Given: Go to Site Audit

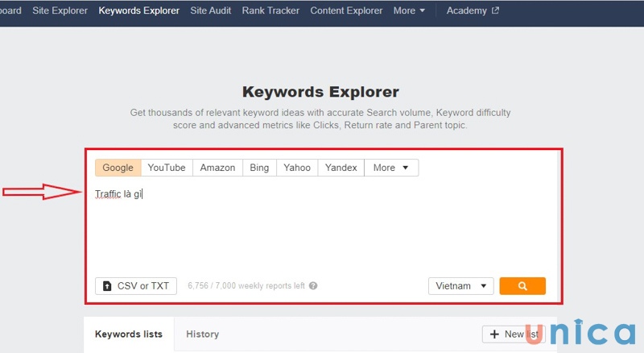Looking at the screenshot, I should tap(211, 10).
